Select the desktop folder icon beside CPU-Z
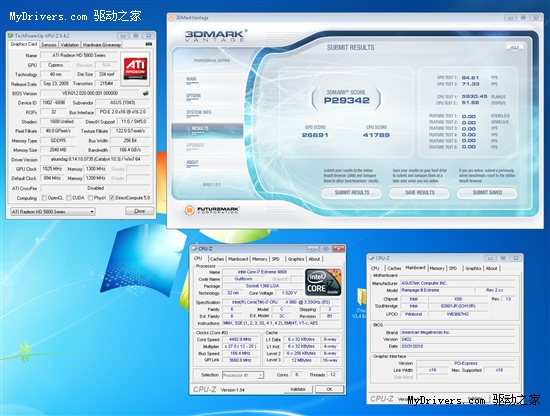Viewport: 550px width, 416px height. pos(361,298)
